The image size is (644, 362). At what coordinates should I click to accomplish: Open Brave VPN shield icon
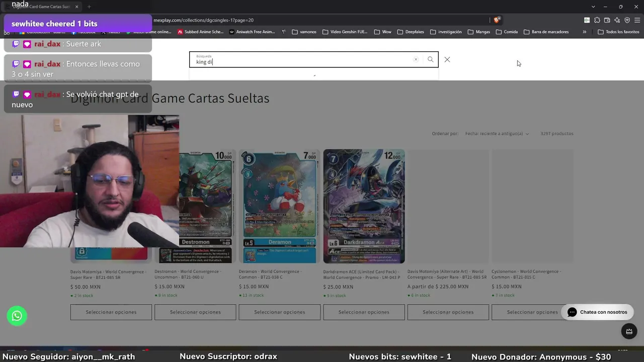[x=627, y=20]
